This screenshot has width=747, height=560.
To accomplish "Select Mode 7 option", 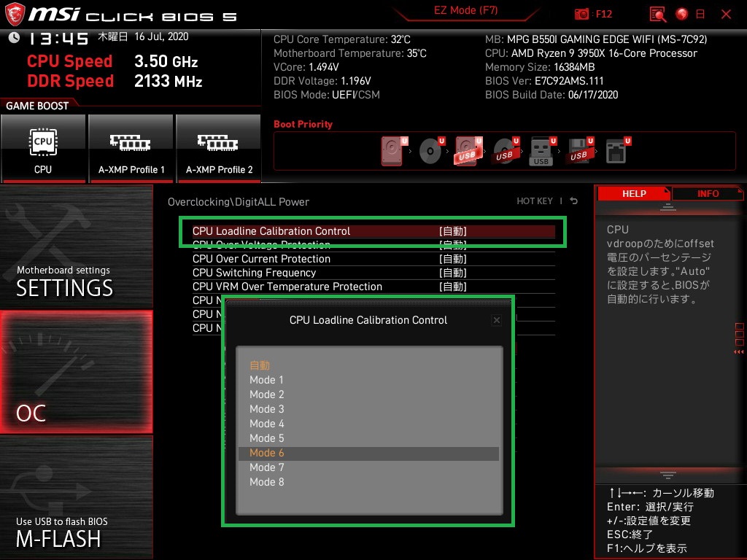I will click(368, 467).
